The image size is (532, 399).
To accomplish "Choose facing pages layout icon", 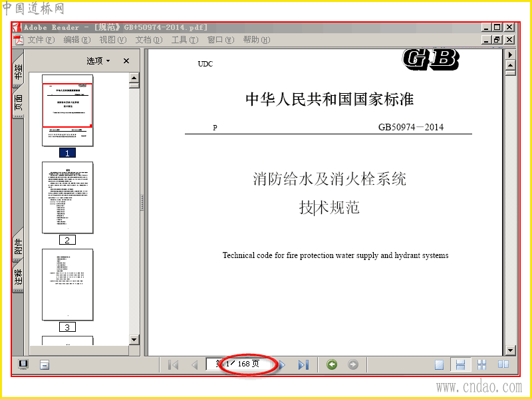I will [x=503, y=364].
